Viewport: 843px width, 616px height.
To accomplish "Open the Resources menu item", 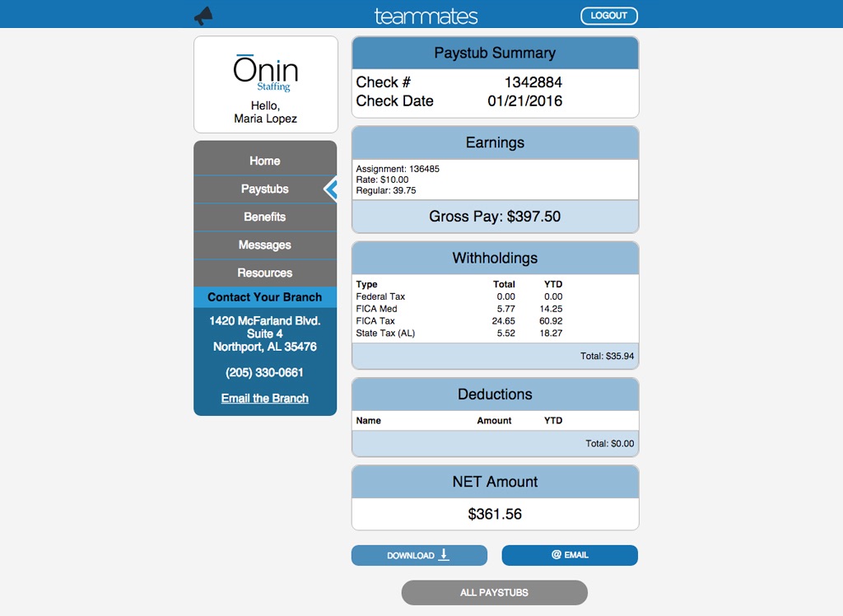I will [265, 273].
